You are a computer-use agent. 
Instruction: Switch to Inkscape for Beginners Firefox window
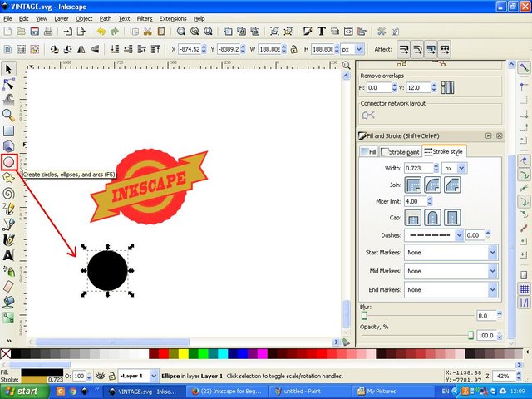pos(227,392)
